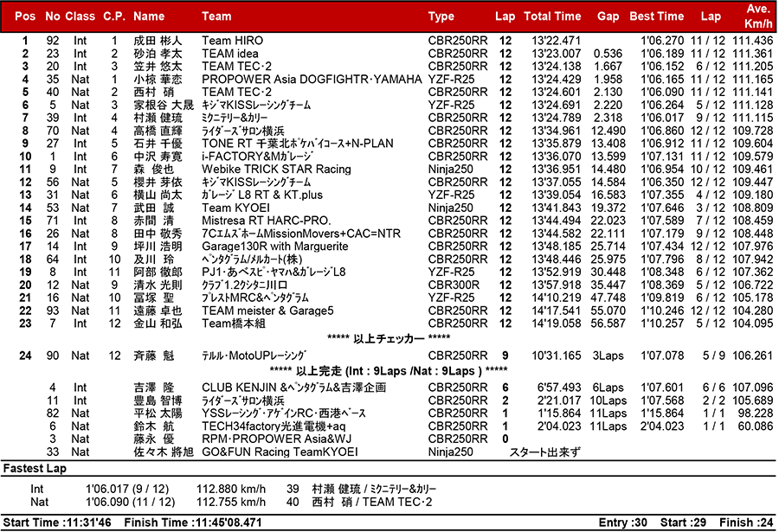Select 'テルル·MotoUPレーシング' team
779x532 pixels.
pyautogui.click(x=254, y=356)
